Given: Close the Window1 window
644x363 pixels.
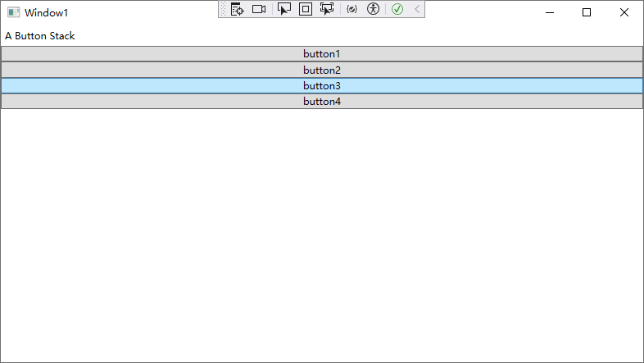Looking at the screenshot, I should click(624, 12).
